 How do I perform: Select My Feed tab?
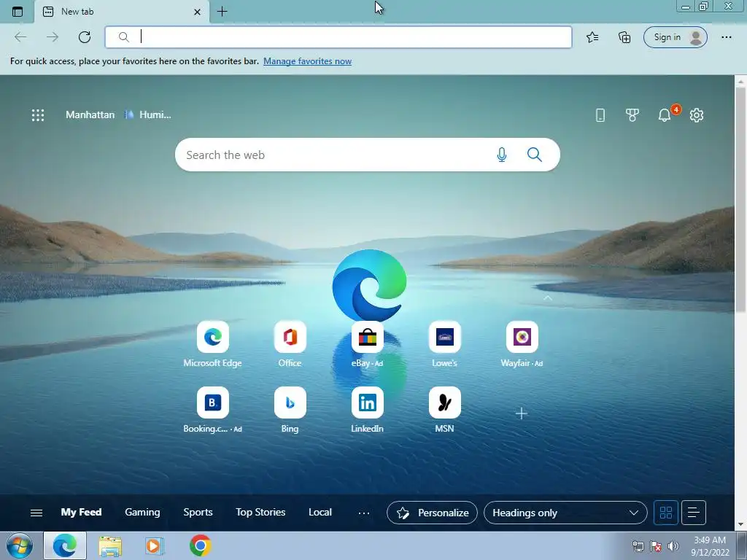[81, 513]
